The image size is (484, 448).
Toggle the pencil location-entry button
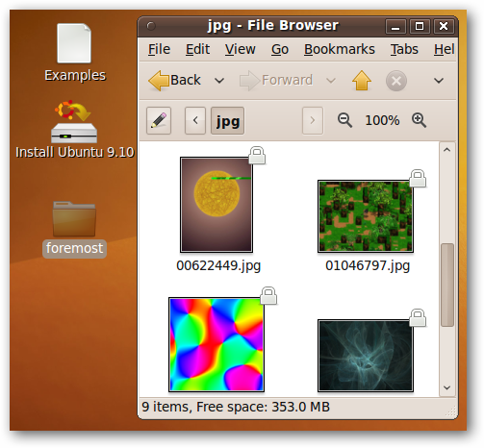point(159,120)
